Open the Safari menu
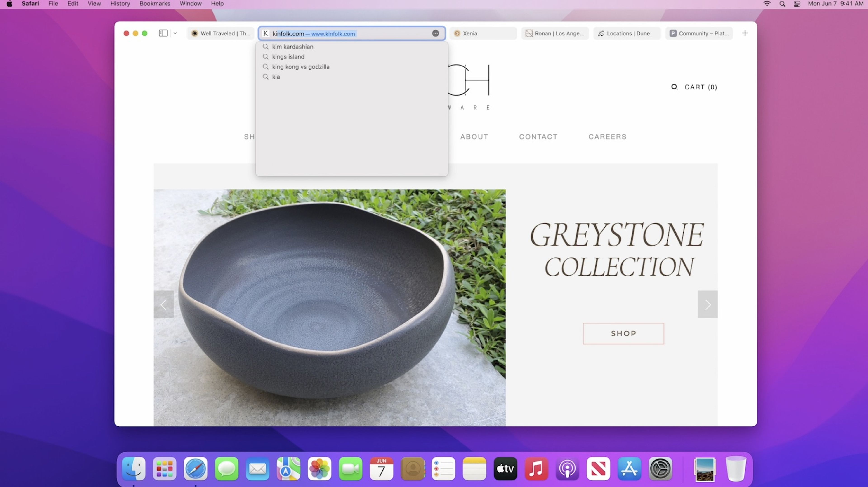The height and width of the screenshot is (487, 868). (30, 4)
